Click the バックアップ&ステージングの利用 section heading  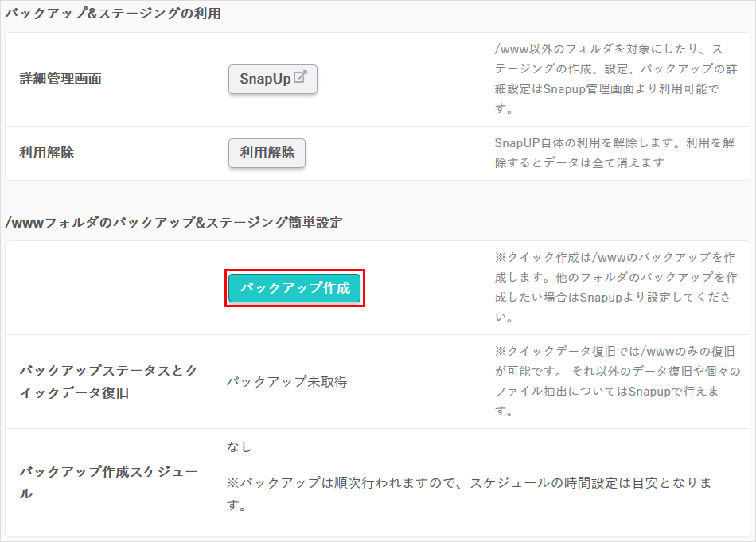tap(113, 14)
